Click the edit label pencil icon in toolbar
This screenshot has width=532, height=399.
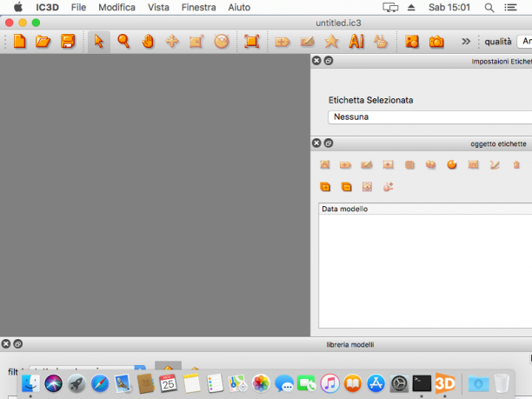click(x=307, y=42)
